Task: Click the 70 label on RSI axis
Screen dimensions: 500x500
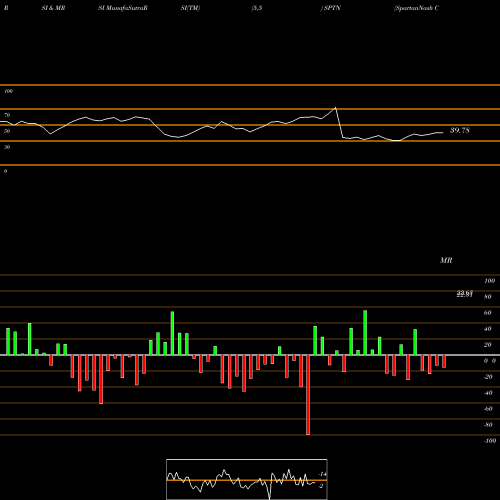Action: point(7,115)
